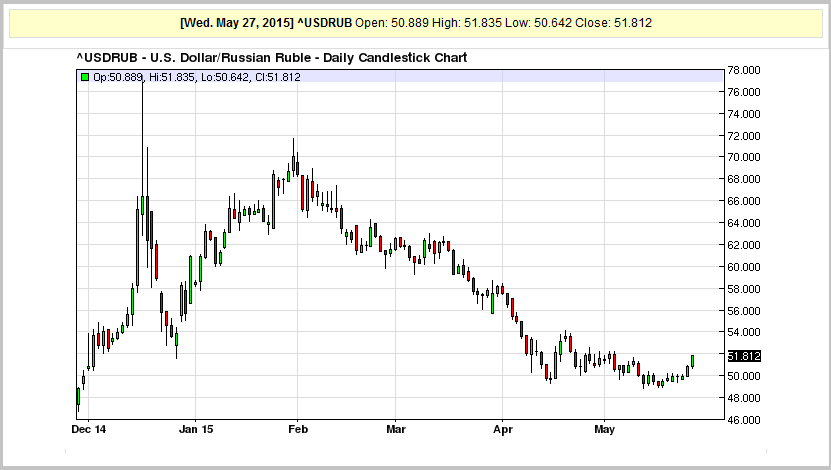Click legend value 'Hi:51.835'
The width and height of the screenshot is (831, 470).
[172, 77]
